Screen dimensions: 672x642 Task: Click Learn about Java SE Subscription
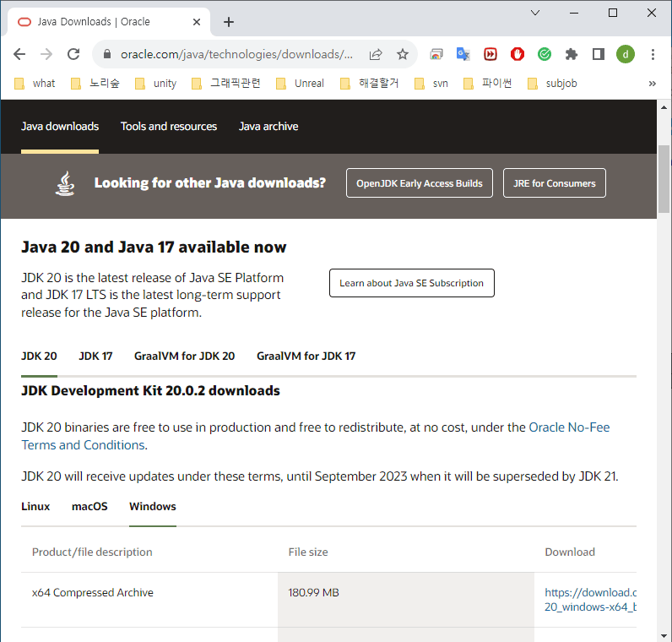pyautogui.click(x=411, y=283)
